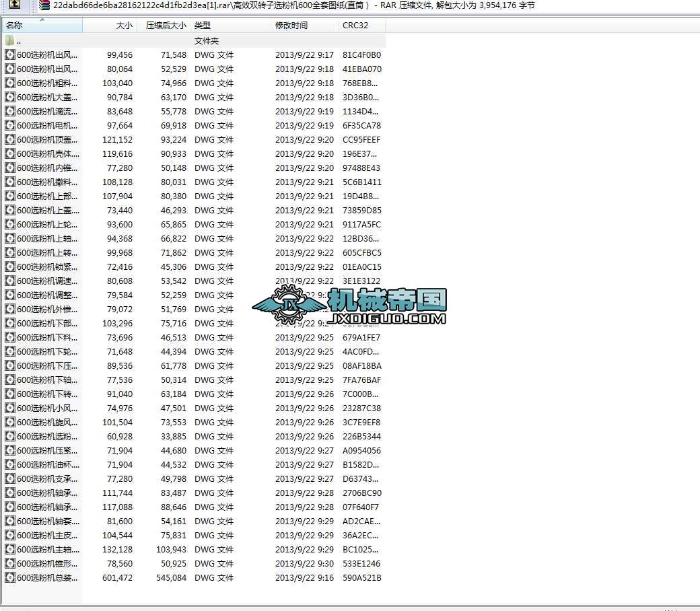Select the file name 600选粉机支承
700x611 pixels.
(47, 479)
